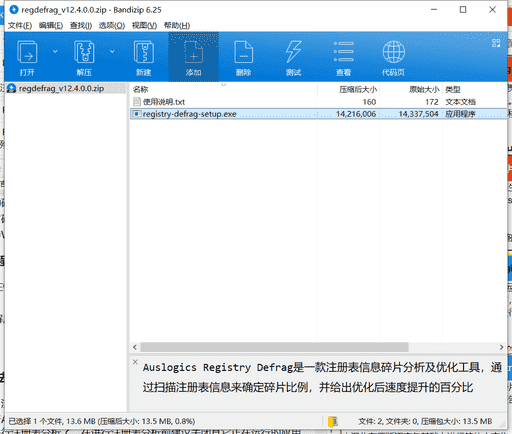This screenshot has height=434, width=512.
Task: Open the 查找(I) menu
Action: point(81,25)
